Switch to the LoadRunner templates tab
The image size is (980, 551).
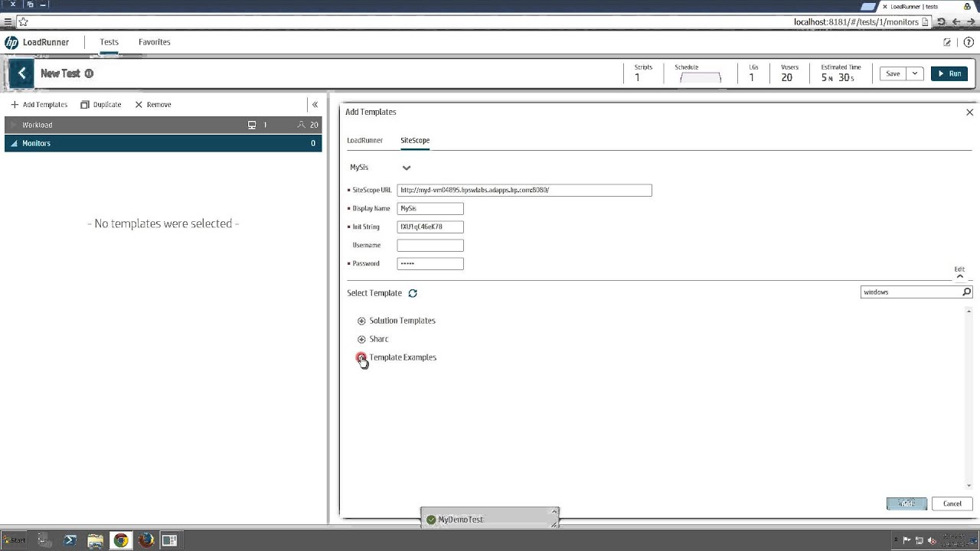[364, 141]
